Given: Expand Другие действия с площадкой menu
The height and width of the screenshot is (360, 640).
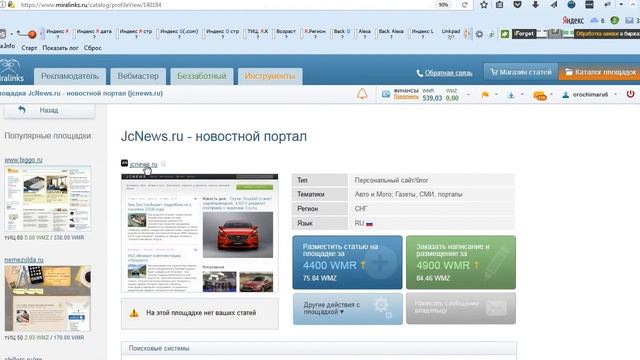Looking at the screenshot, I should (x=347, y=309).
